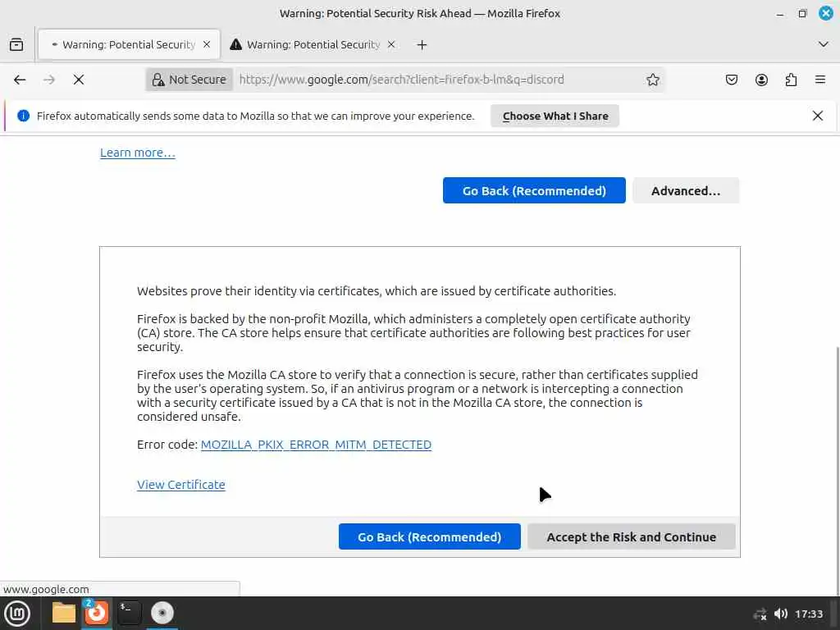Open the MOZILLA_PKIX_ERROR_MITM_DETECTED error code link
The width and height of the screenshot is (840, 630).
coord(316,445)
